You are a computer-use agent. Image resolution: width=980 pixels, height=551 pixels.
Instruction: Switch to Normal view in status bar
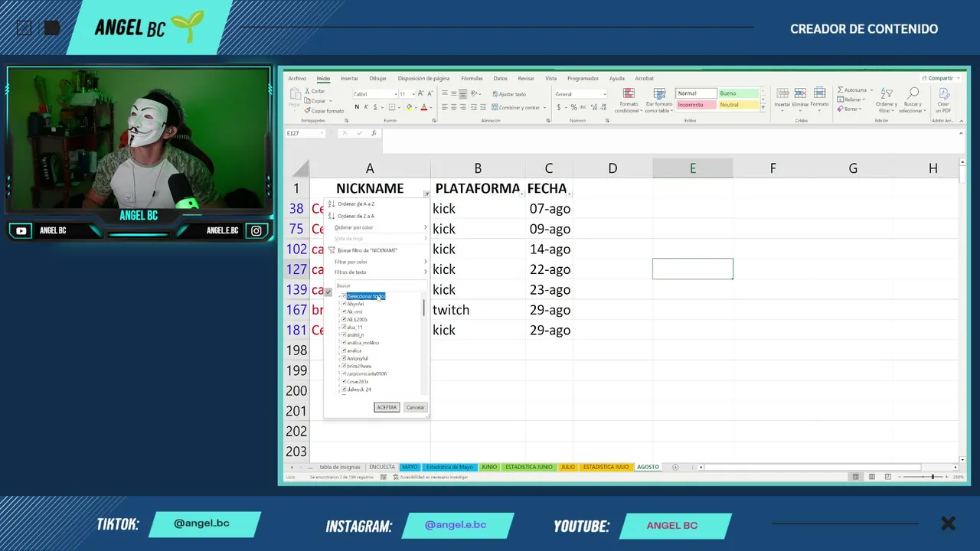tap(855, 477)
